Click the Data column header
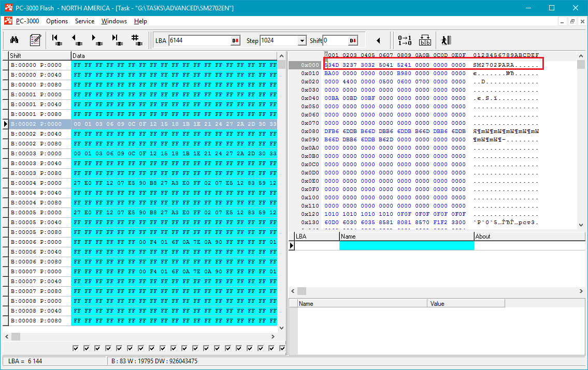Screen dimensions: 588x370 (x=175, y=56)
